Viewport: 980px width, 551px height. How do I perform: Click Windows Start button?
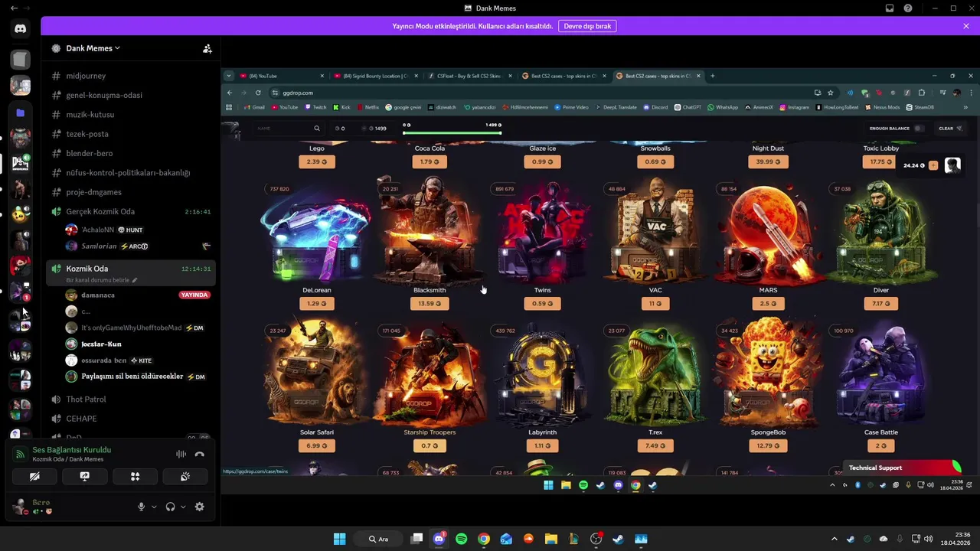pyautogui.click(x=339, y=539)
